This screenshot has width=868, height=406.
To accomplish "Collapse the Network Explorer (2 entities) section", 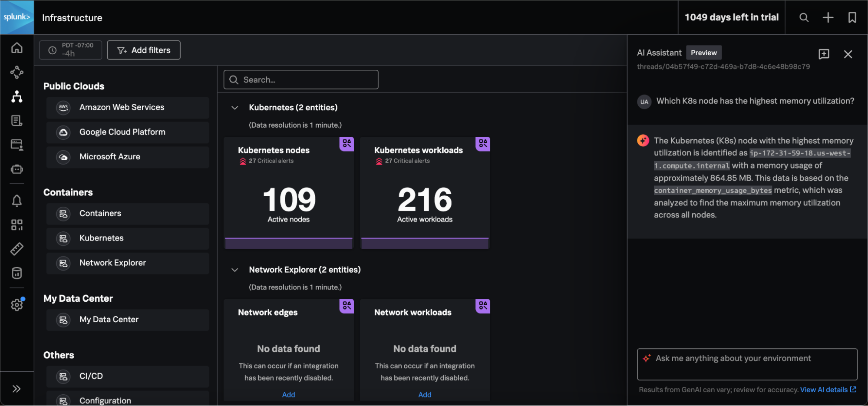I will coord(235,270).
